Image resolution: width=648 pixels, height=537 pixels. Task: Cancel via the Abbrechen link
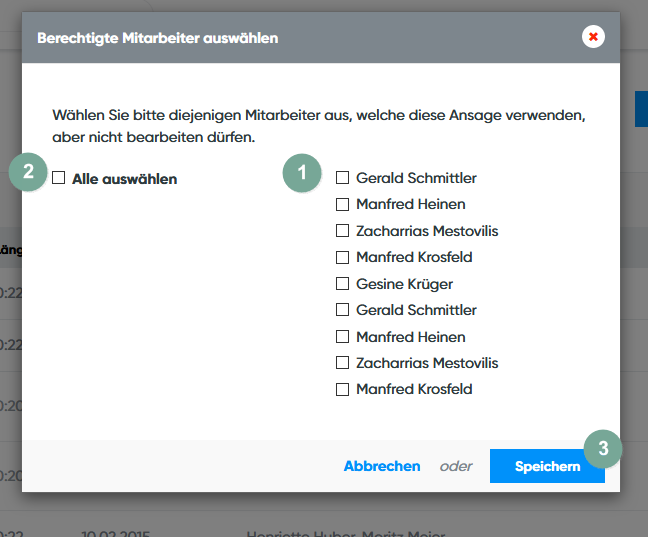382,466
